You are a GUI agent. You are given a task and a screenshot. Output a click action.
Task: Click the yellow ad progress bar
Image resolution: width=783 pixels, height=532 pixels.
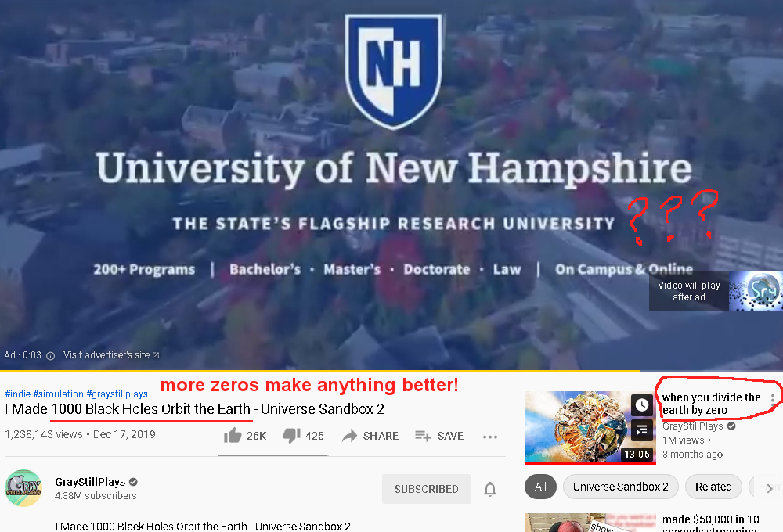[320, 371]
